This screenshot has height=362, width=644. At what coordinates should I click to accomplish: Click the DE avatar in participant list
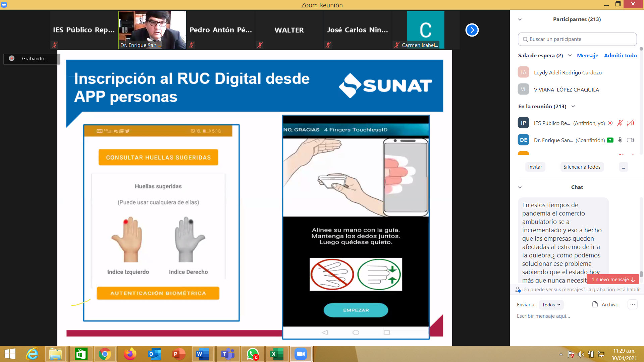point(523,140)
